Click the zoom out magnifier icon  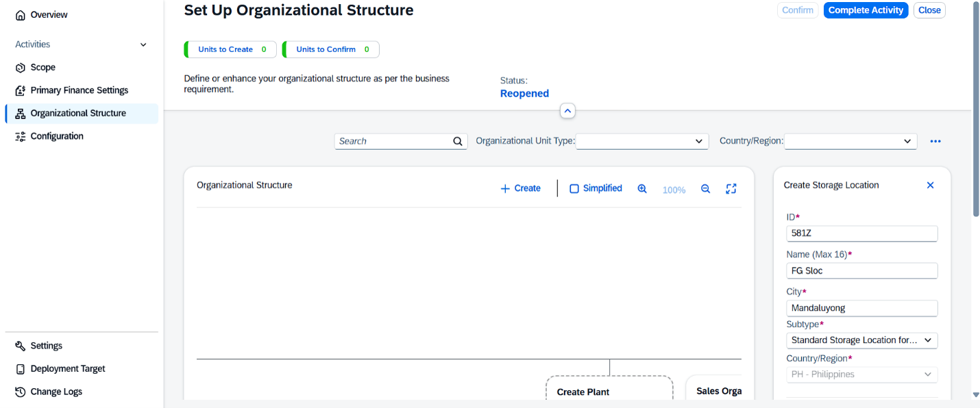[x=705, y=189]
